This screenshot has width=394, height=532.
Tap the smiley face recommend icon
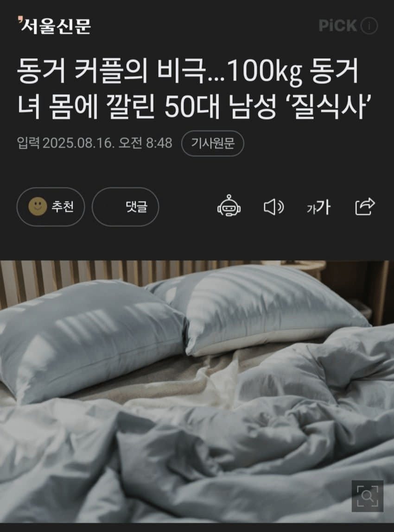[38, 207]
